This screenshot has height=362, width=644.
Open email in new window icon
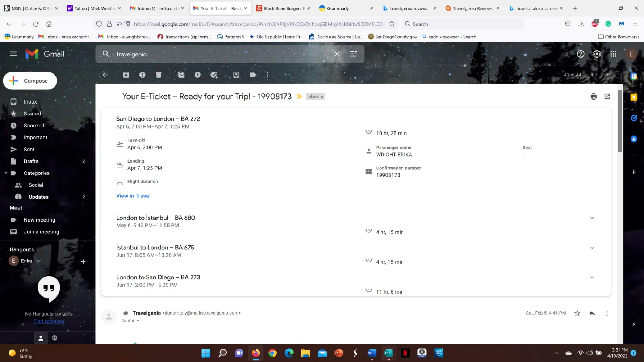point(607,96)
